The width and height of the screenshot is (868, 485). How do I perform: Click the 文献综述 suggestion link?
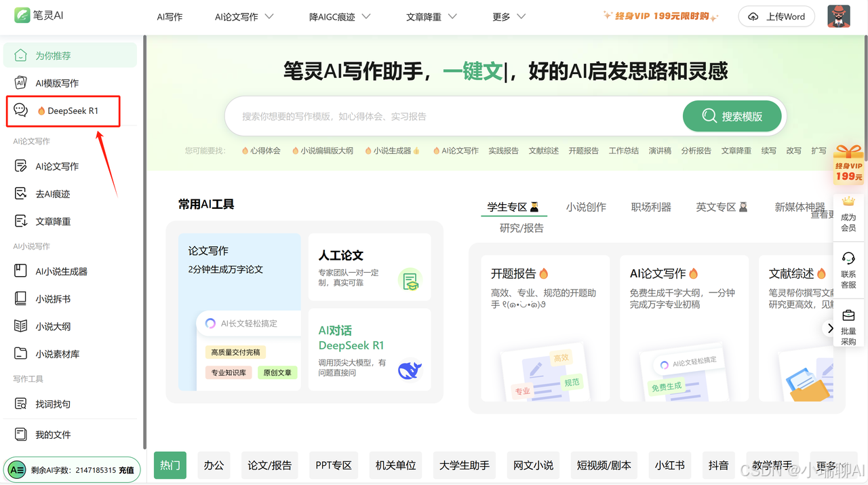[x=544, y=151]
